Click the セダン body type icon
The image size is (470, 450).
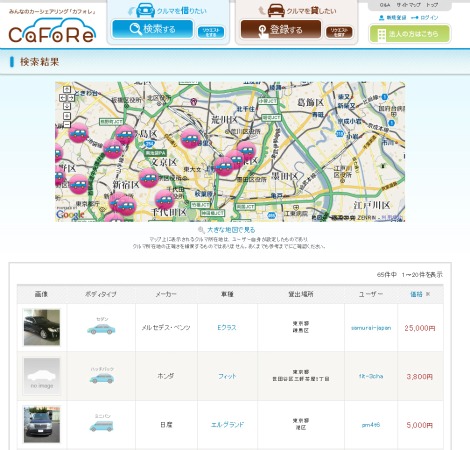pos(101,330)
